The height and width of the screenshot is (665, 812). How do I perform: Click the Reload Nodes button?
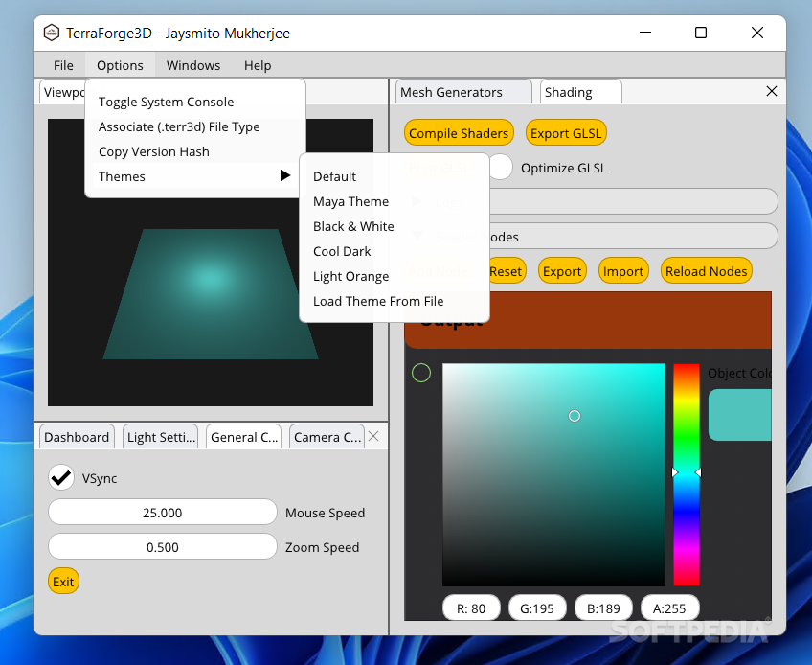(707, 271)
